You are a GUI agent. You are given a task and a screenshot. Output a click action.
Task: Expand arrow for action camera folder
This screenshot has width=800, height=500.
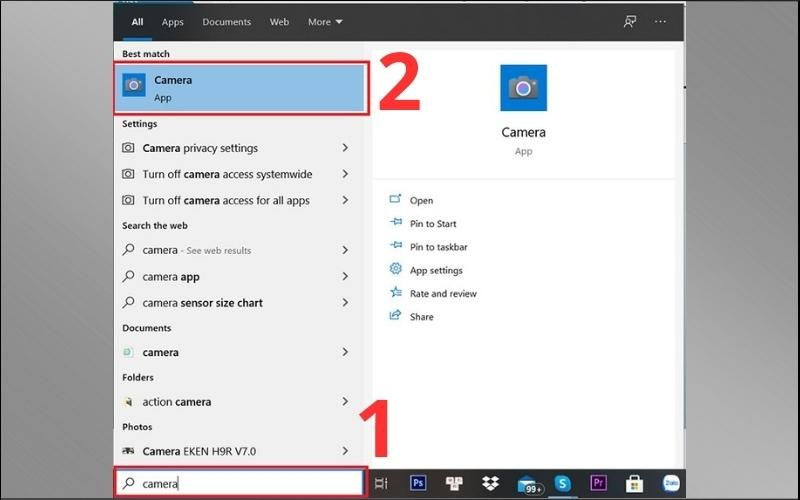pos(345,402)
